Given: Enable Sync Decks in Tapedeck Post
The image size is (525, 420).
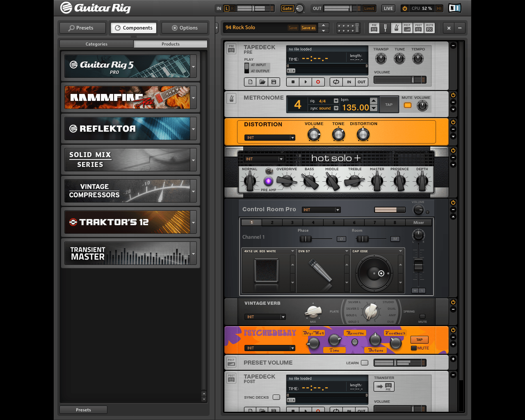Looking at the screenshot, I should pyautogui.click(x=276, y=397).
